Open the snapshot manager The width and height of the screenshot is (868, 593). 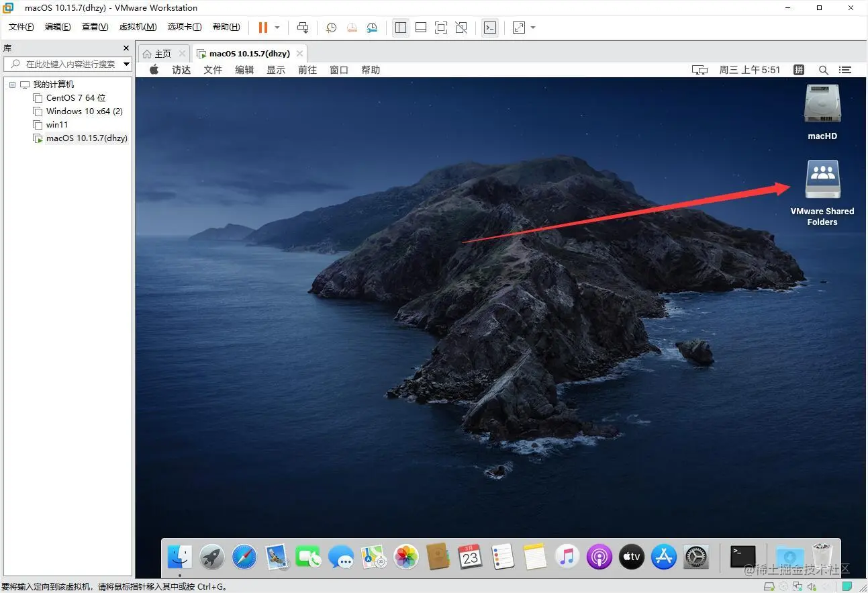coord(373,28)
